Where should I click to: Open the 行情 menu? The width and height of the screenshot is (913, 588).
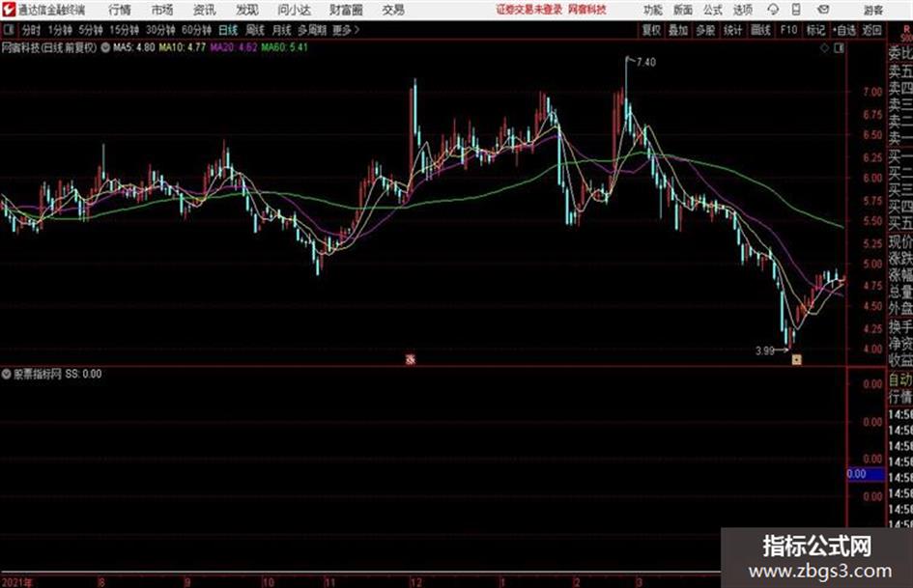coord(120,10)
